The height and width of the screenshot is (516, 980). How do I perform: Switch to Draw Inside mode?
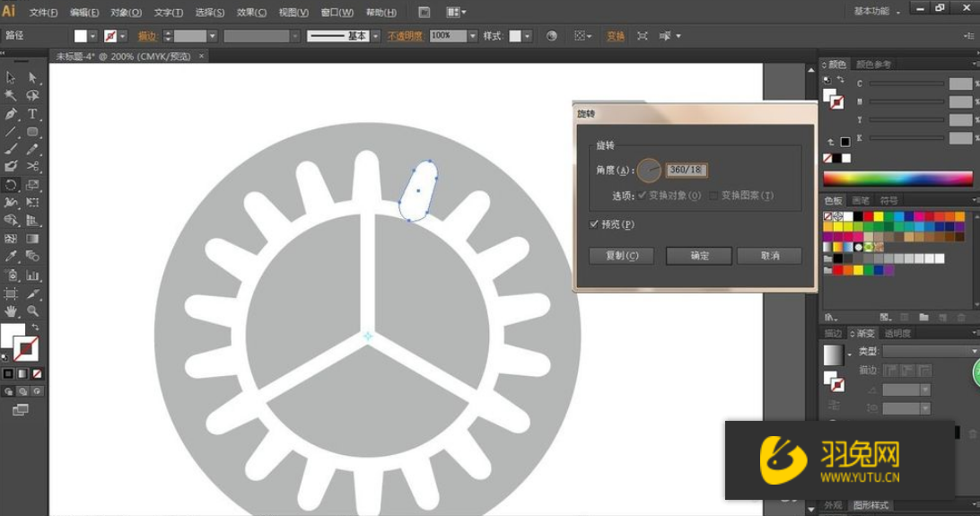(x=37, y=391)
